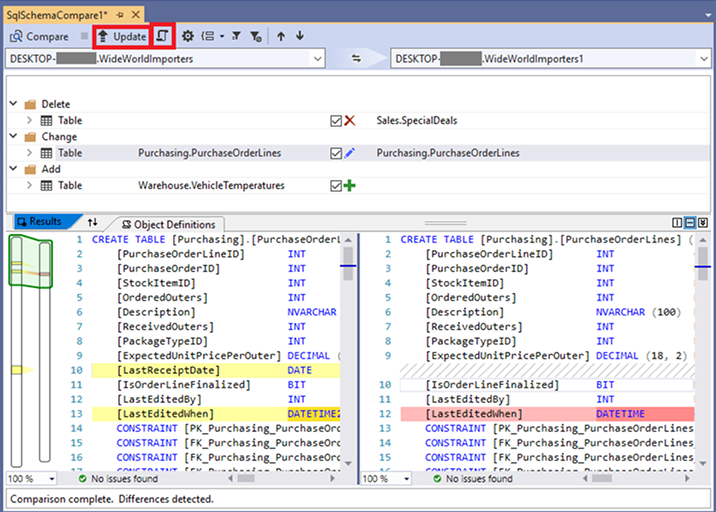Uncheck Sales.SpecialDeals delete action checkbox

pyautogui.click(x=336, y=121)
